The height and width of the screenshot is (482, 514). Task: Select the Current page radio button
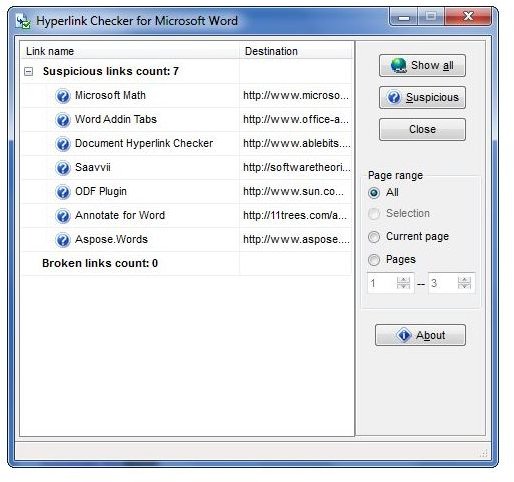374,237
